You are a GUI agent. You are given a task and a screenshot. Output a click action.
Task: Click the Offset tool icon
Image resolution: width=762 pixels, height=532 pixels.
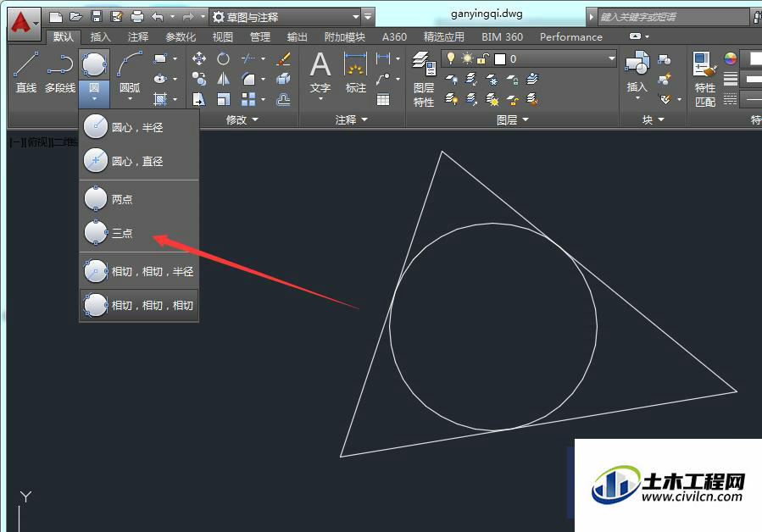tap(283, 100)
